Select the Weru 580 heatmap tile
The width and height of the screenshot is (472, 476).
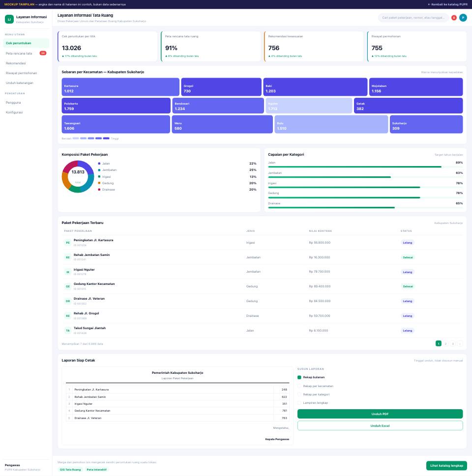pyautogui.click(x=222, y=124)
